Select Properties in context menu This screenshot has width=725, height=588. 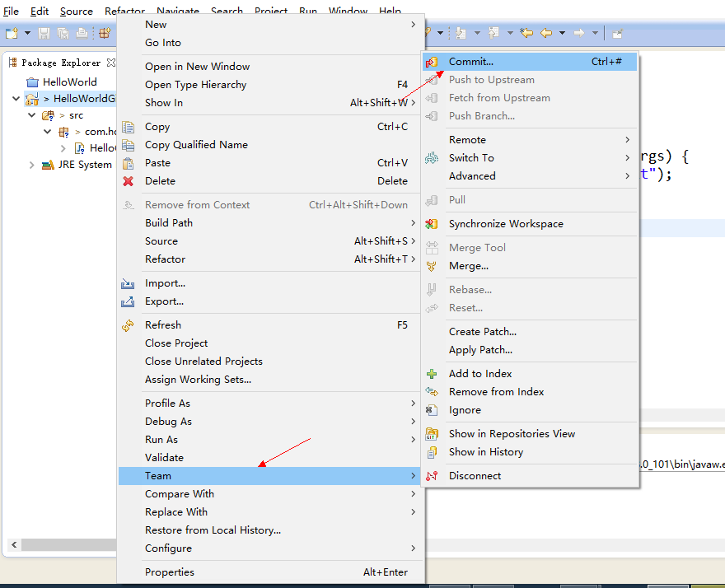tap(270, 572)
